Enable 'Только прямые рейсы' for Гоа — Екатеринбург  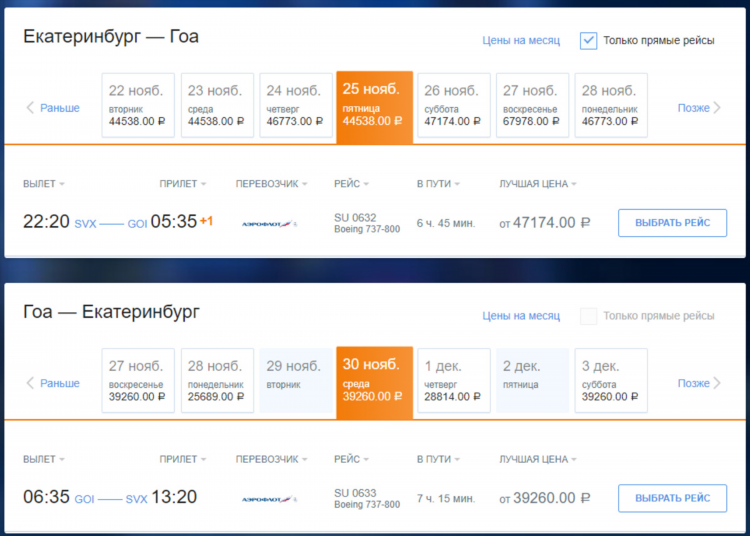tap(589, 316)
